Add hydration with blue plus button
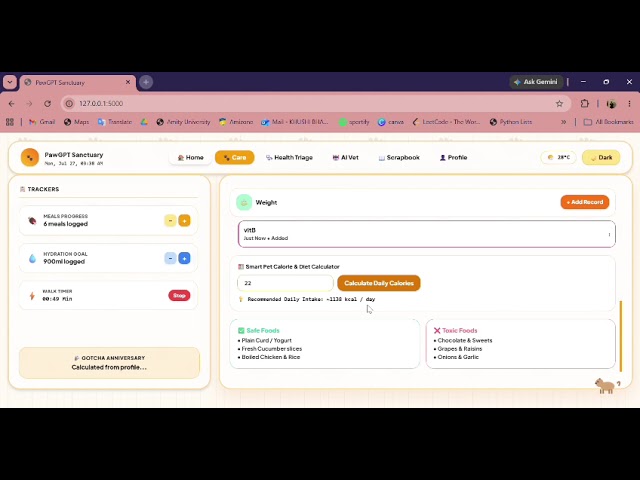Image resolution: width=640 pixels, height=480 pixels. [184, 258]
